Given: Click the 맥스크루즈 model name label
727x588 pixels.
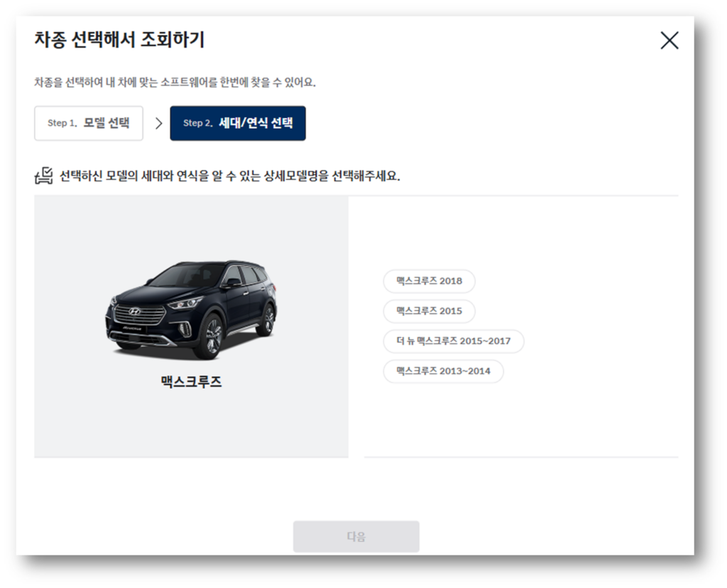Looking at the screenshot, I should [x=192, y=381].
